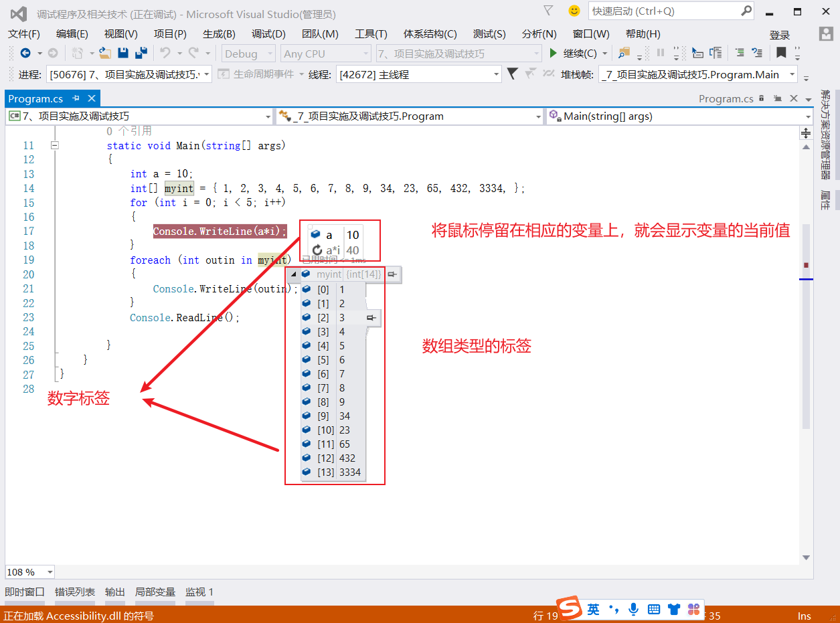Open the _7_项目实施及调试技巧.Program class dropdown
840x623 pixels.
click(410, 116)
